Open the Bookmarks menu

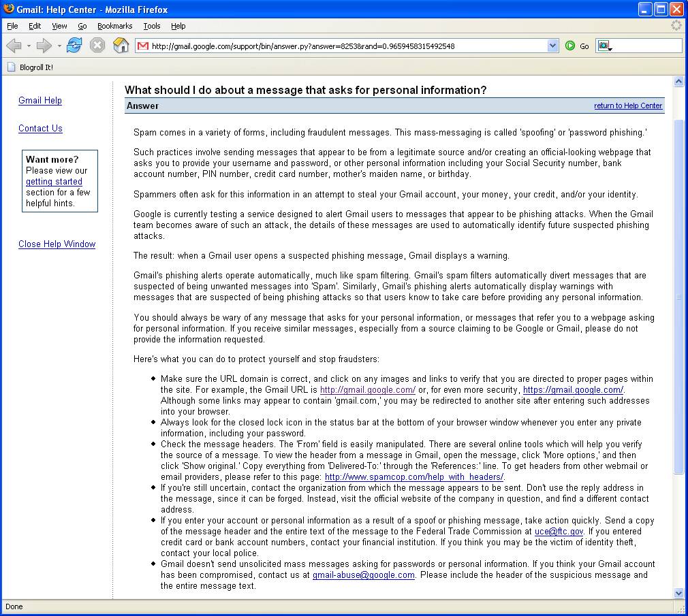click(114, 26)
